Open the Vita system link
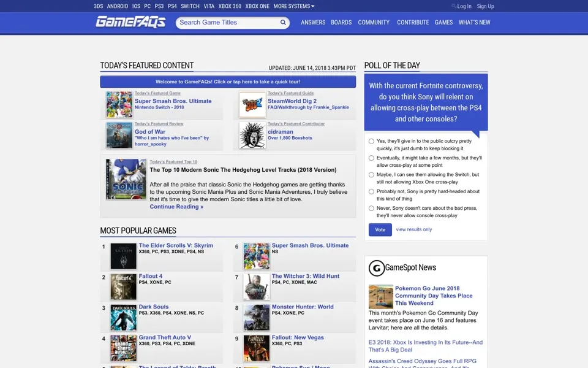The image size is (588, 368). pyautogui.click(x=209, y=6)
